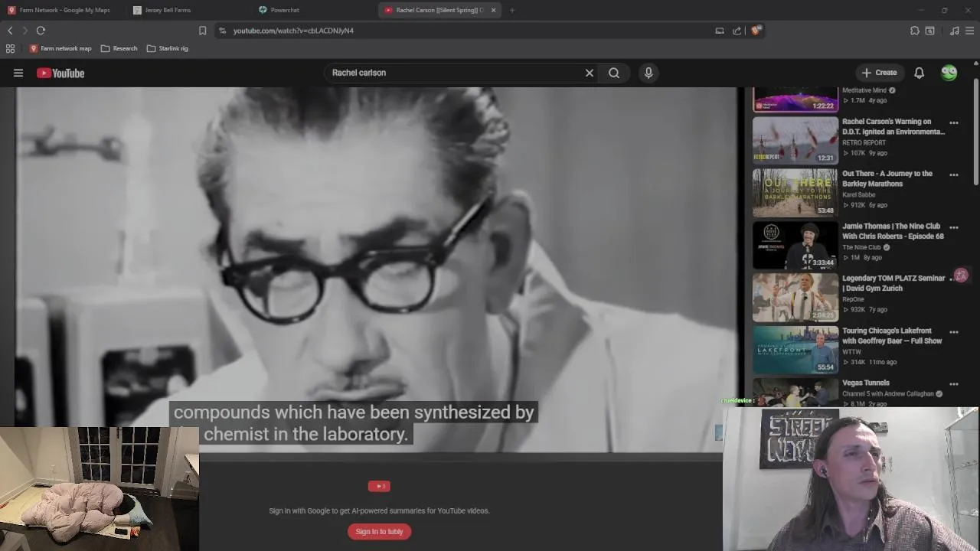
Task: Visit Karel Sabbe channel name
Action: [x=858, y=195]
